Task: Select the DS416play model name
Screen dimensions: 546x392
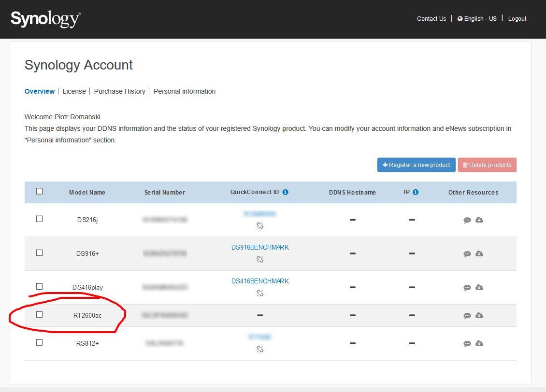Action: click(x=87, y=287)
